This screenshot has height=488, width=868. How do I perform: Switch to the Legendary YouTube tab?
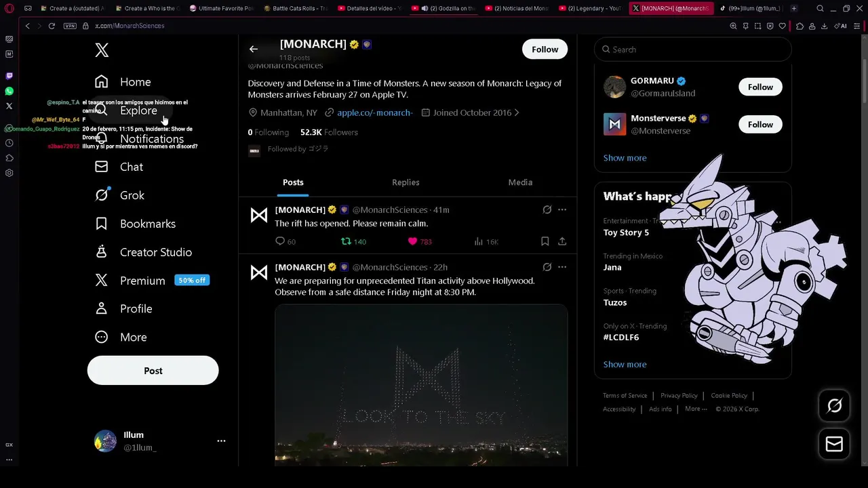pyautogui.click(x=590, y=9)
